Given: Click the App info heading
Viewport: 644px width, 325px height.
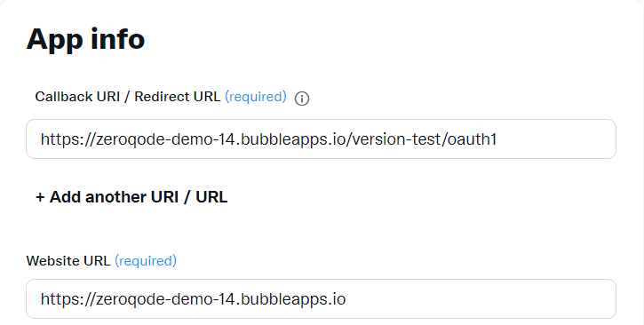Looking at the screenshot, I should 85,40.
